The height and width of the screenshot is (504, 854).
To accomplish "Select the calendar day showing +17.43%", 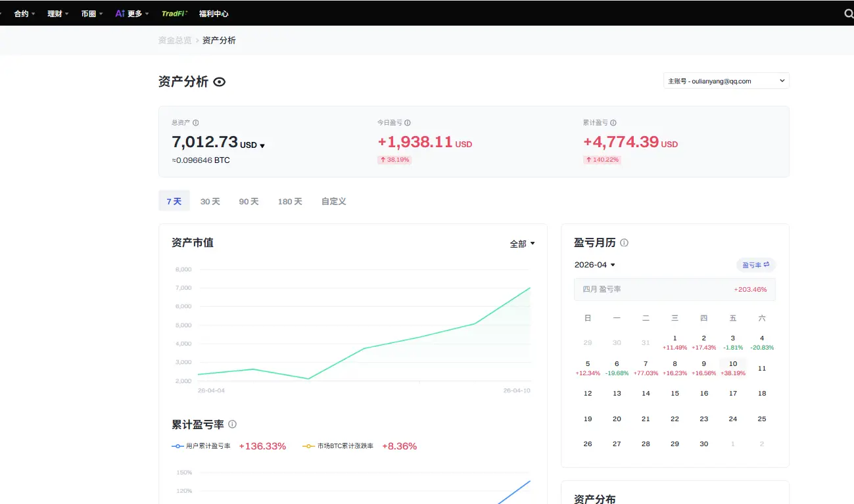I will [703, 342].
